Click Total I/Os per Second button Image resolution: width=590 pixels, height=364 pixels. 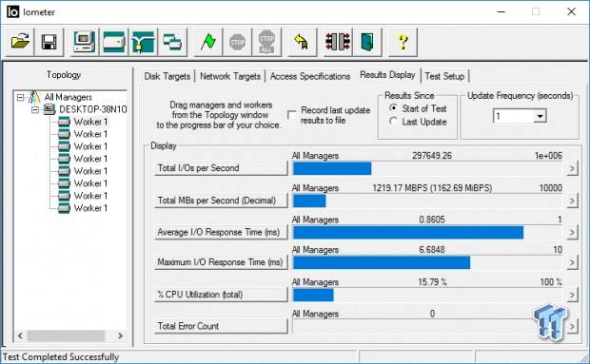click(x=221, y=168)
